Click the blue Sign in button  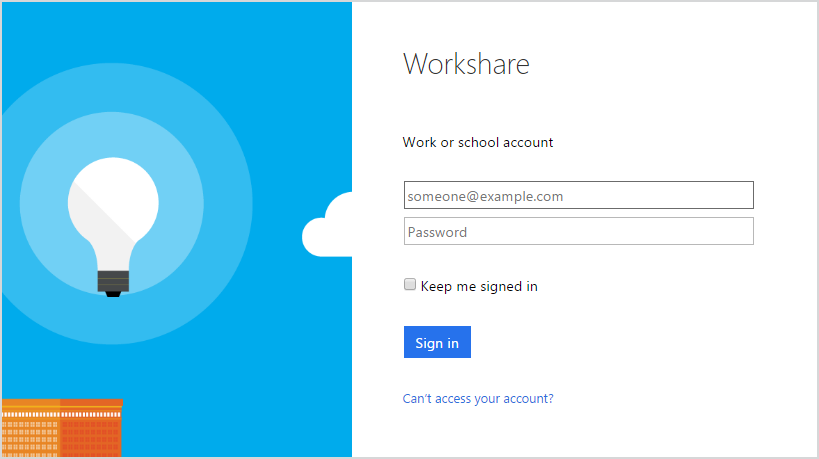tap(437, 342)
